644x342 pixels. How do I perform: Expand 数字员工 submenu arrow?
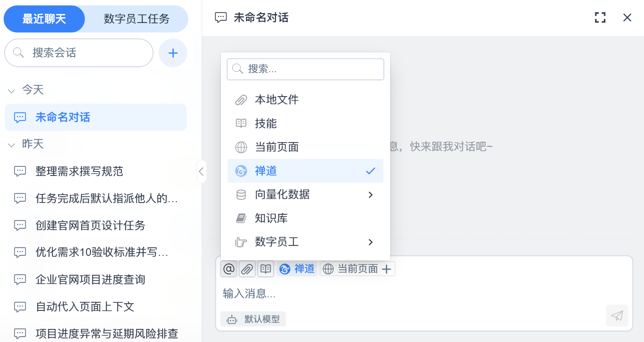click(371, 242)
